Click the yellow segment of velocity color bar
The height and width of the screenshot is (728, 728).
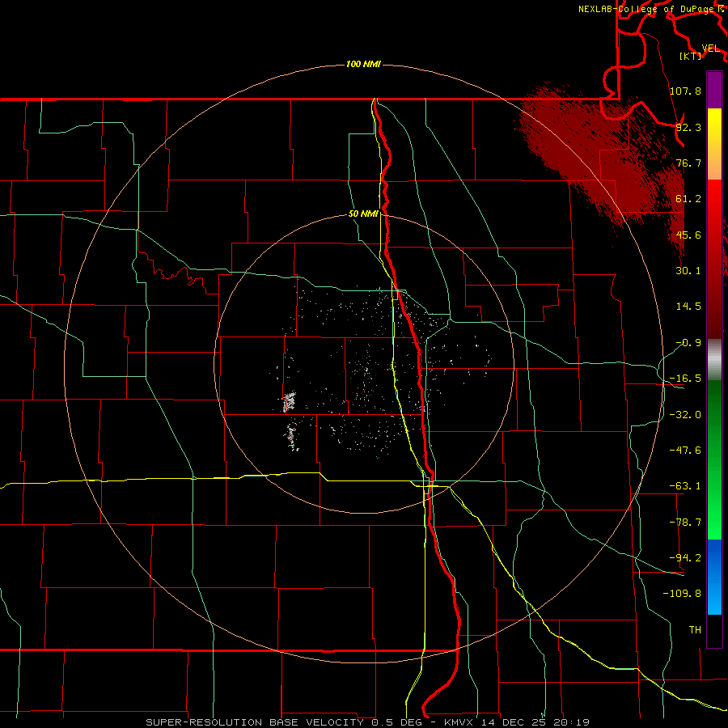pyautogui.click(x=714, y=144)
